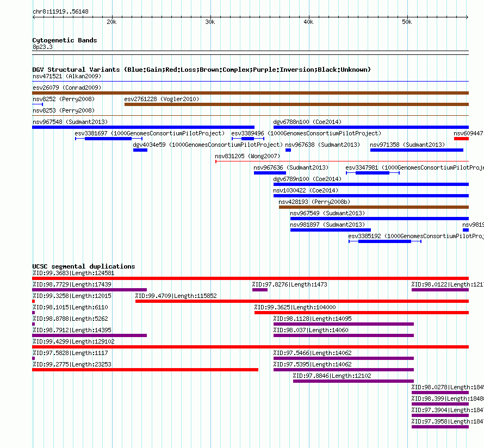Click the 40k ruler position label

(308, 22)
